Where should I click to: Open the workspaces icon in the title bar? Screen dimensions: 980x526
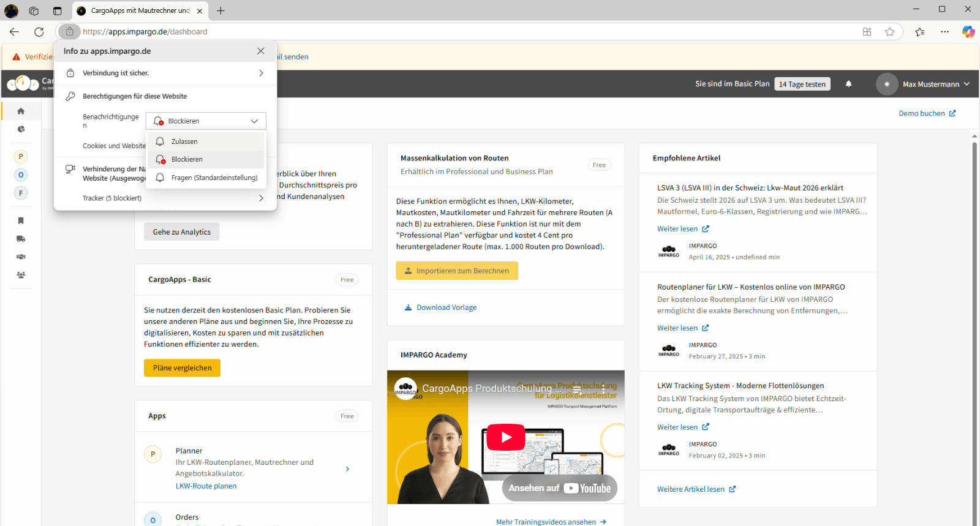[34, 10]
